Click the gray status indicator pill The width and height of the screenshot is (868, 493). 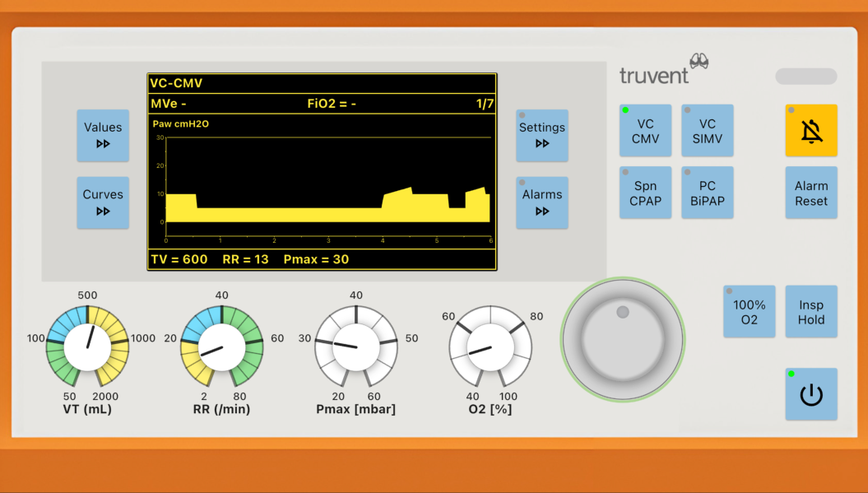[x=806, y=77]
